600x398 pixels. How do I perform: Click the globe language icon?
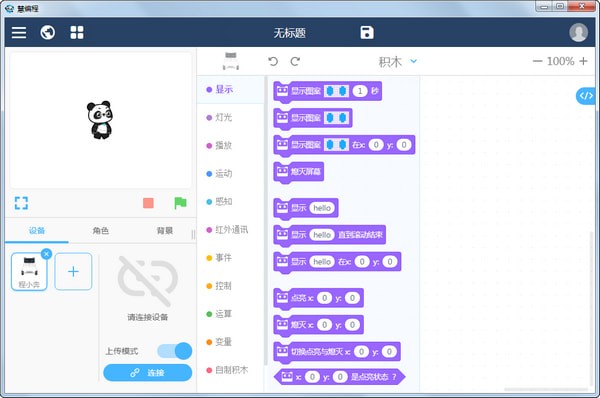(x=48, y=33)
